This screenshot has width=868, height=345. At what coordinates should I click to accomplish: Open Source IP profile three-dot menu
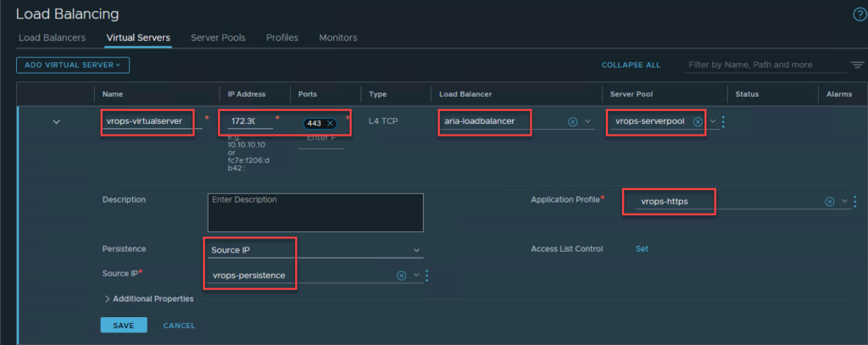[426, 275]
